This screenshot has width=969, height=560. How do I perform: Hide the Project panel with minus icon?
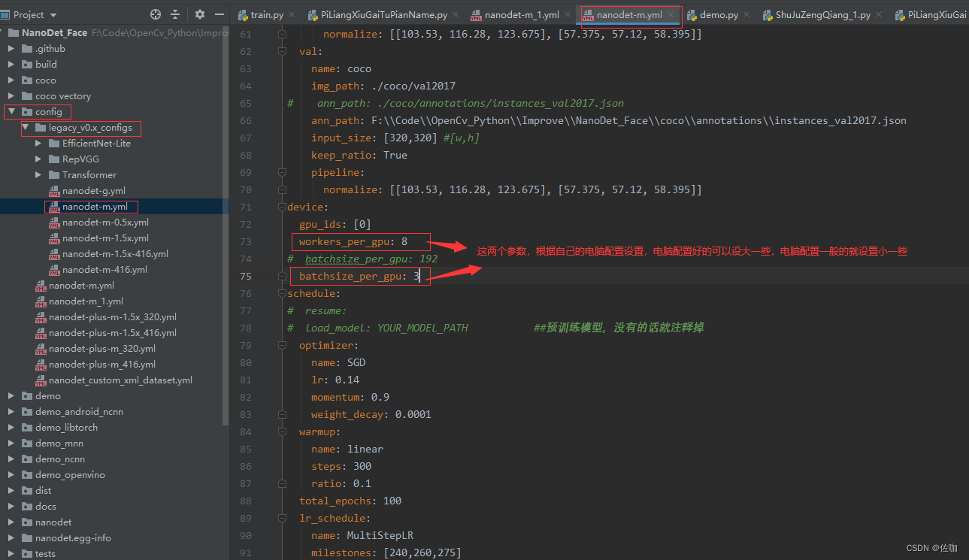click(x=220, y=14)
